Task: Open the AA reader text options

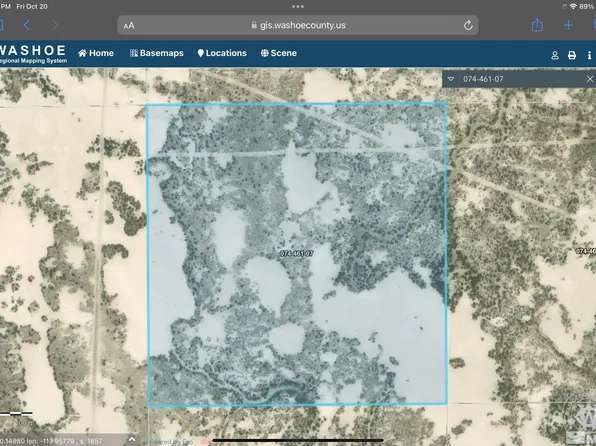Action: (129, 25)
